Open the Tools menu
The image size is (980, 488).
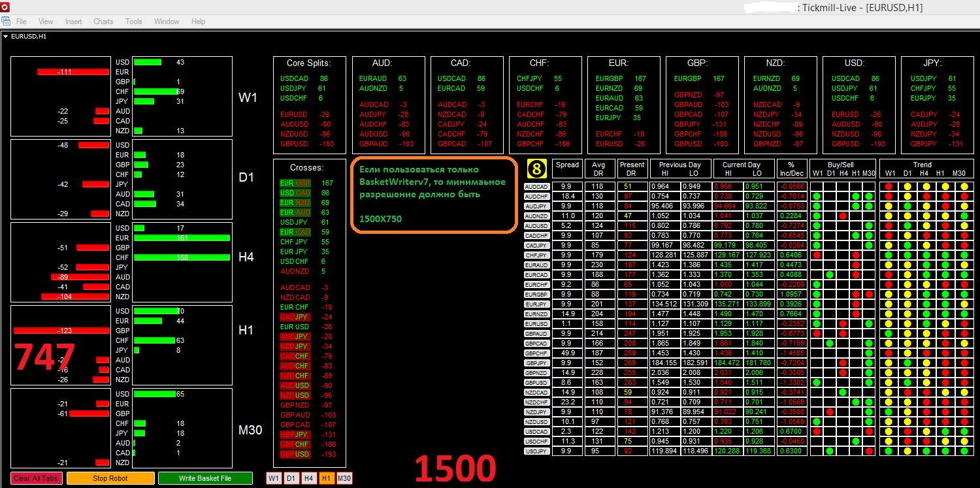tap(134, 22)
